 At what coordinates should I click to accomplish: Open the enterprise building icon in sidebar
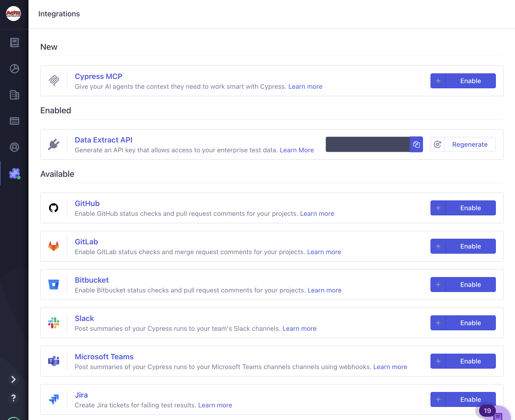pyautogui.click(x=14, y=95)
